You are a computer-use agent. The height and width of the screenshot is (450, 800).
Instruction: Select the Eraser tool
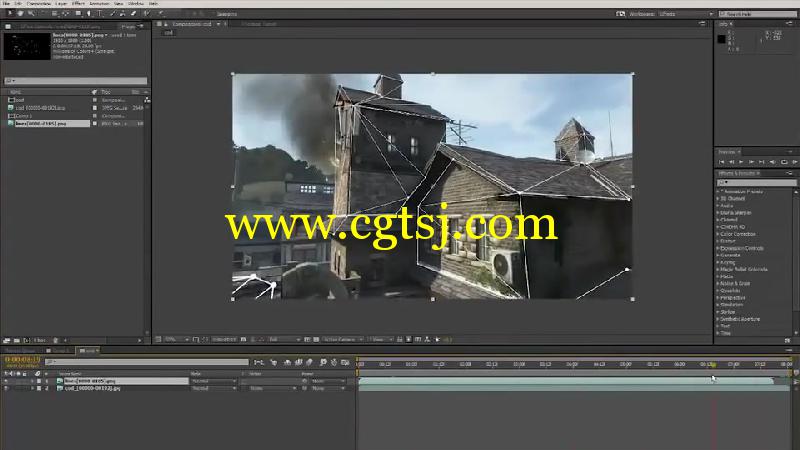[x=134, y=14]
